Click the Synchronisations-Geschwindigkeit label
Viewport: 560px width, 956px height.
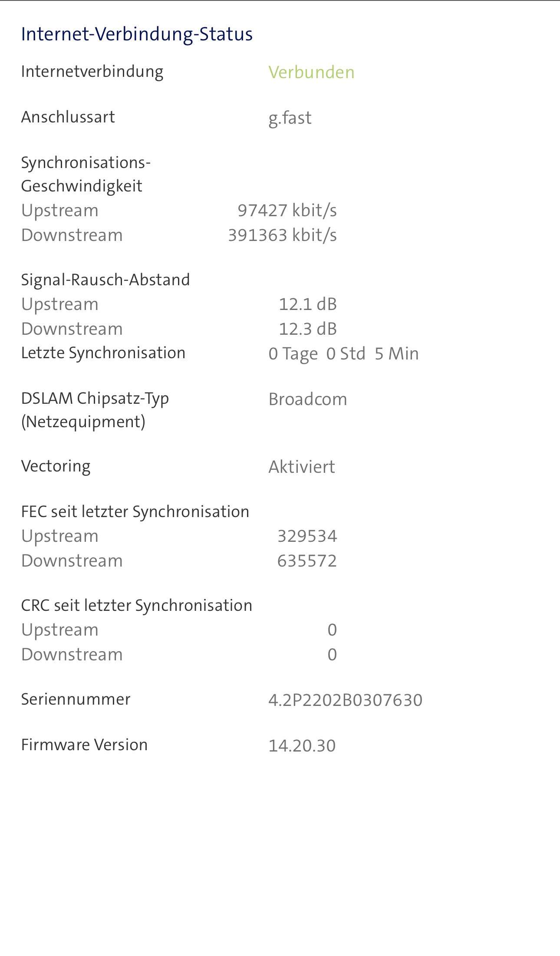86,174
